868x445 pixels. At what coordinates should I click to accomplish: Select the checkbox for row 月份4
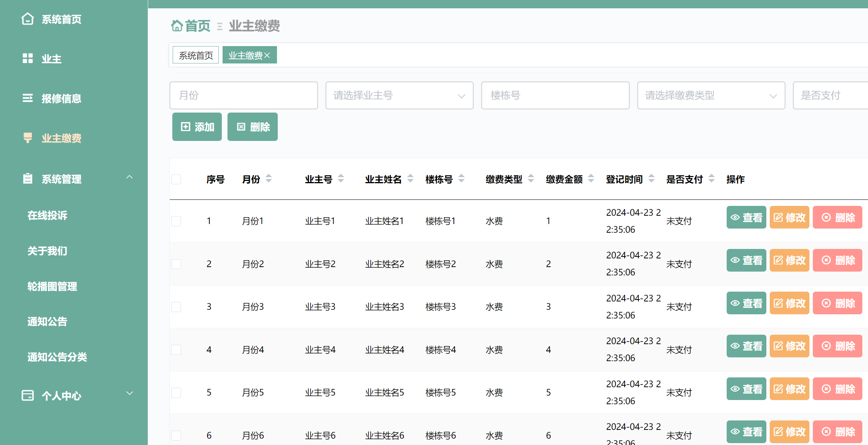point(176,349)
